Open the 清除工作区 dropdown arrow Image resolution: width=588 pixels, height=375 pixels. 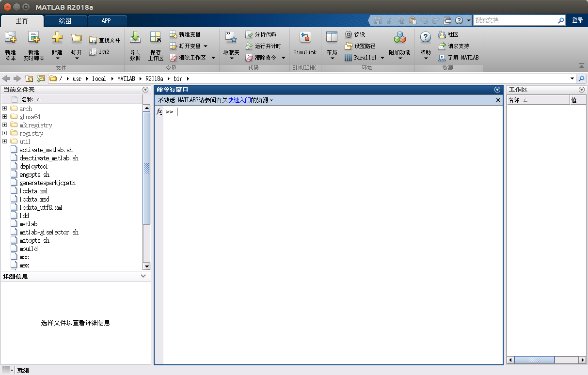click(213, 58)
